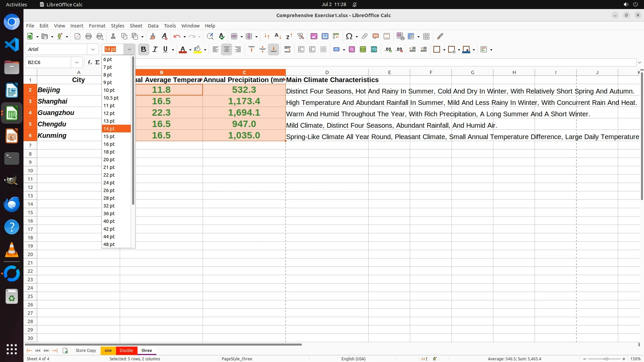Click the Sort Ascending icon
644x362 pixels.
(278, 36)
